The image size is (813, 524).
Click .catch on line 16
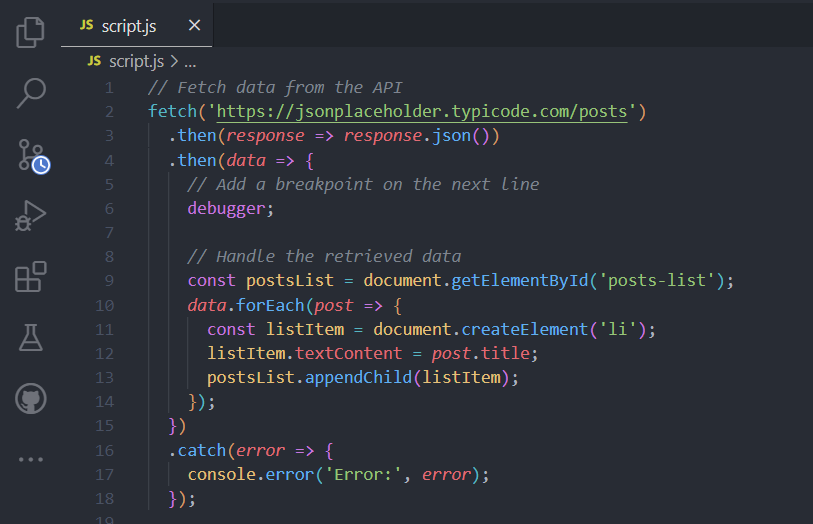click(x=197, y=450)
